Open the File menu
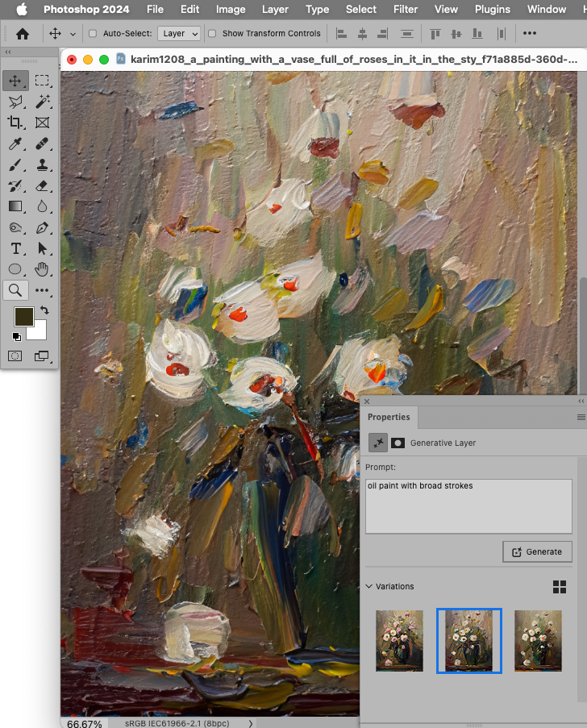Viewport: 587px width, 728px height. pyautogui.click(x=155, y=10)
